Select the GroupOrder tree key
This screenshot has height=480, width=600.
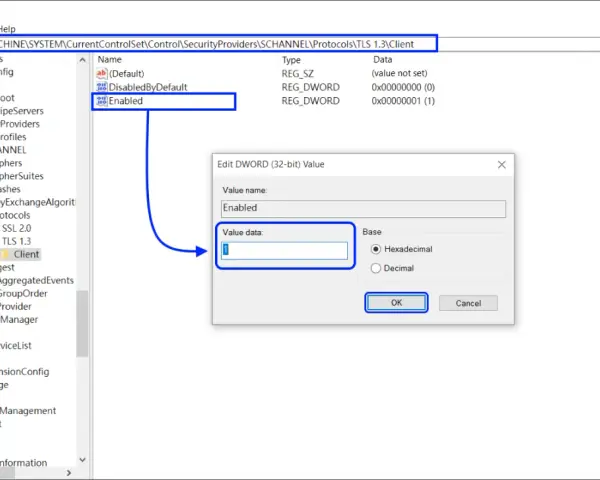click(23, 293)
